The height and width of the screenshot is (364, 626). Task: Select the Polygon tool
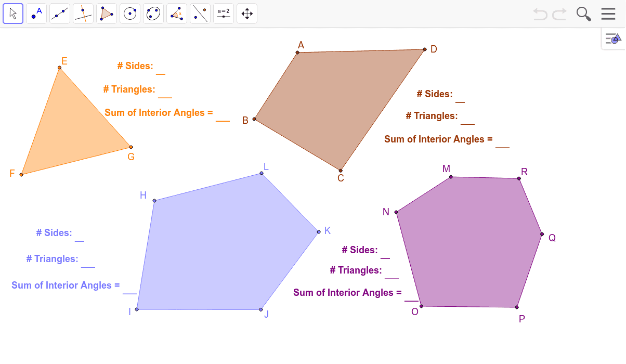(107, 14)
